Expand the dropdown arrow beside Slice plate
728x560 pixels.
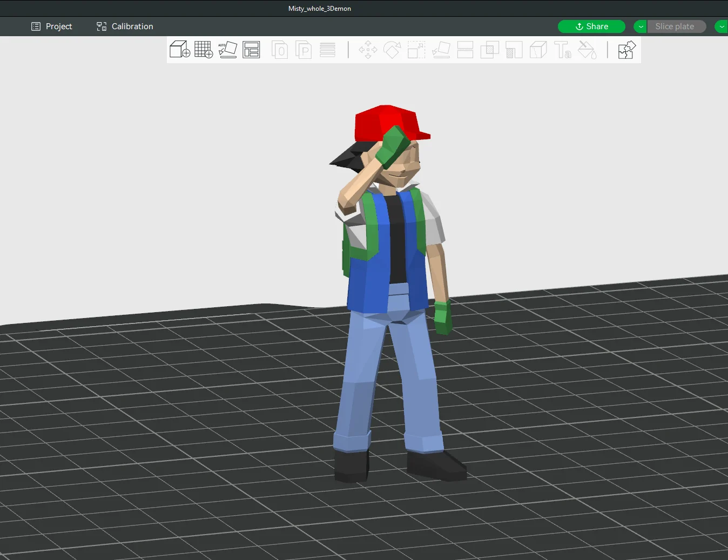[x=641, y=26]
